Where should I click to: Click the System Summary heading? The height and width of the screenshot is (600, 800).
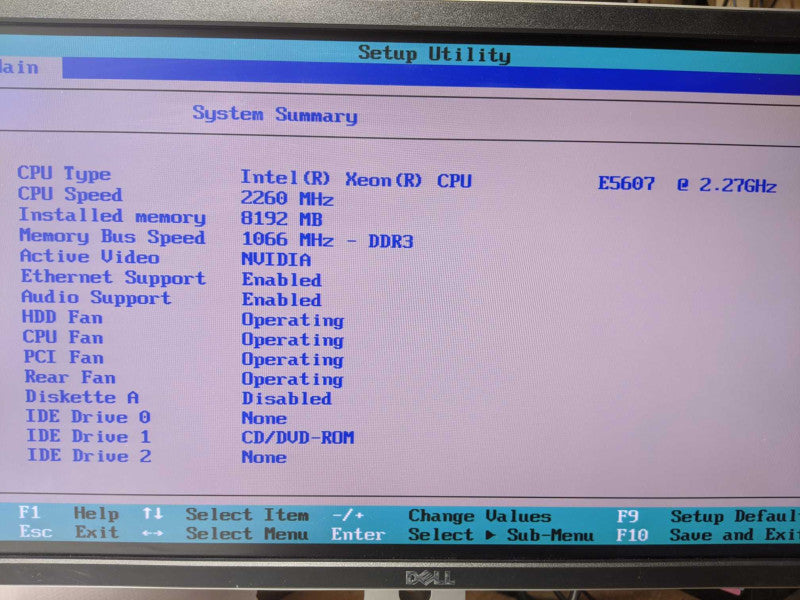(x=274, y=114)
